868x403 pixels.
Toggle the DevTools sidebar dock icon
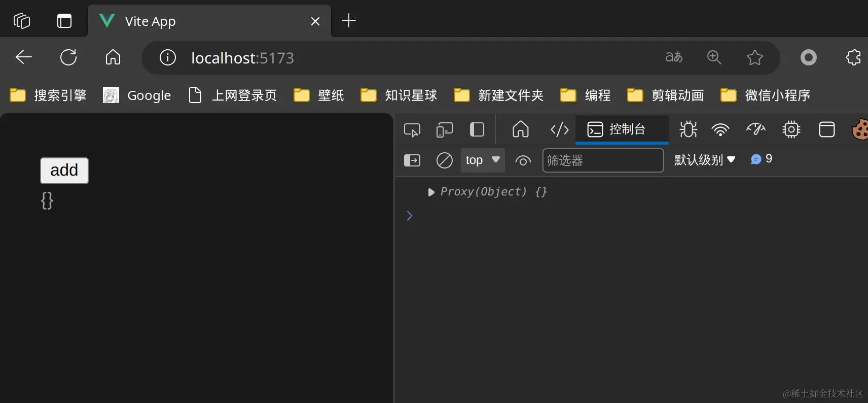477,130
